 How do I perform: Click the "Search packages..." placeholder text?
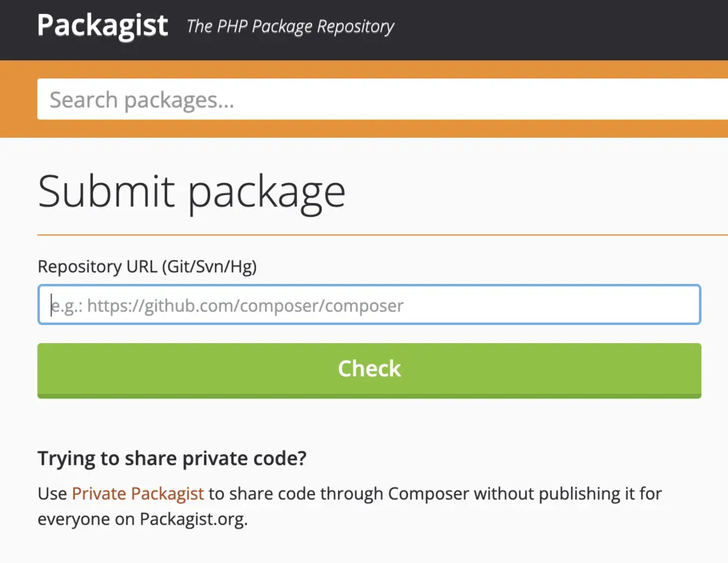pos(142,100)
